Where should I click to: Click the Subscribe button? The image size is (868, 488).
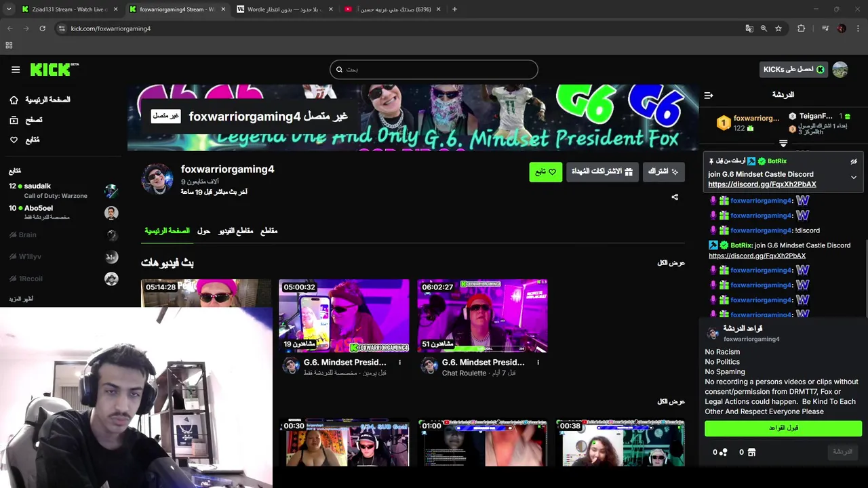click(663, 171)
